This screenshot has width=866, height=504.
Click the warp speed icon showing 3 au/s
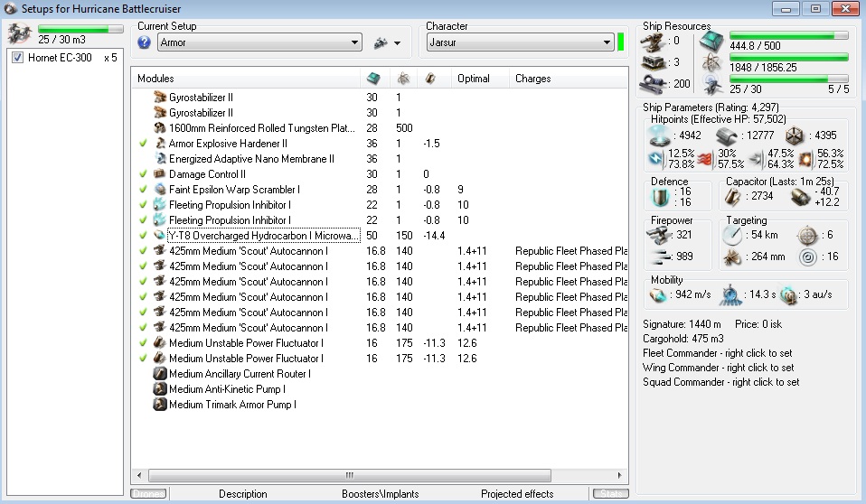tap(788, 295)
